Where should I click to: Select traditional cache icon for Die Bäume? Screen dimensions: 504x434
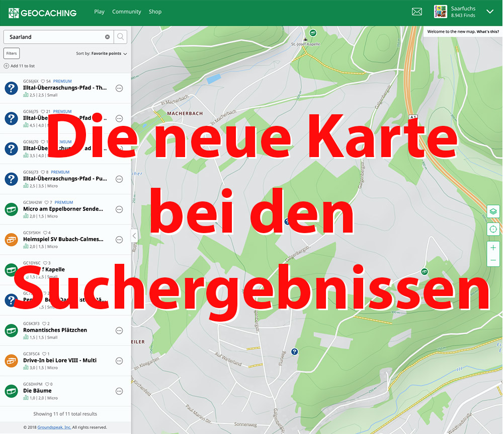(x=11, y=391)
